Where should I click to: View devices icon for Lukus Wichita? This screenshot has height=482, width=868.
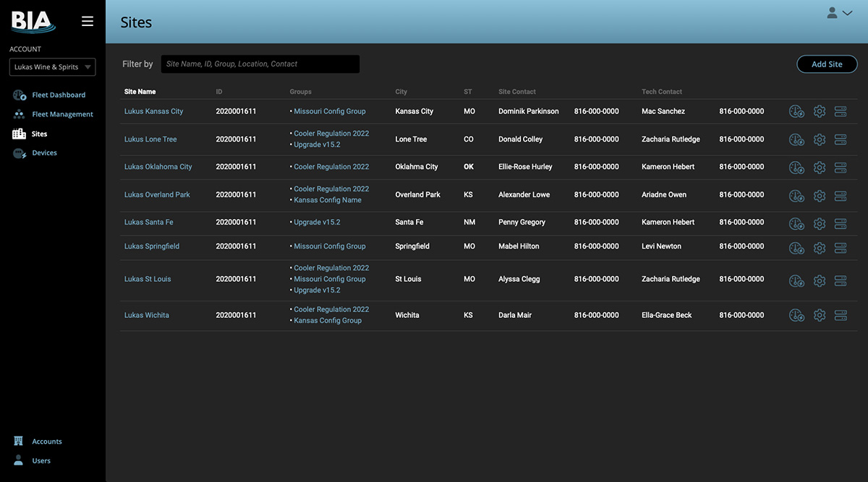coord(841,315)
